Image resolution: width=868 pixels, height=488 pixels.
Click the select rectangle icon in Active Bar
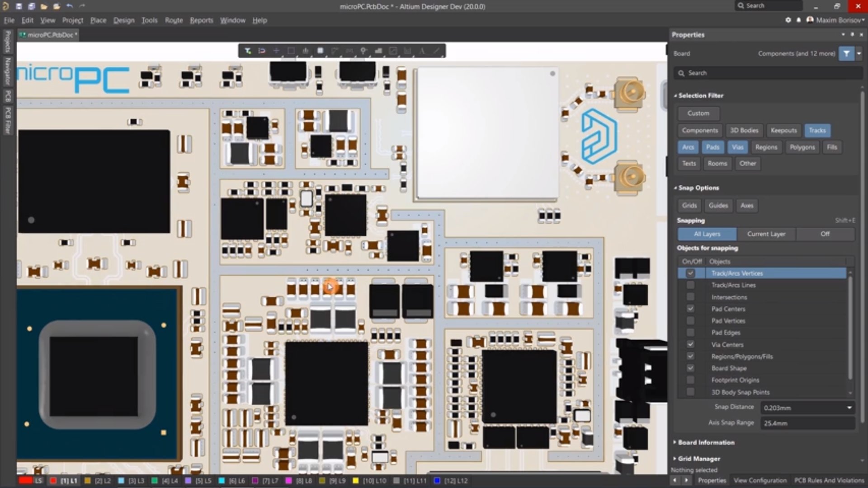[291, 51]
